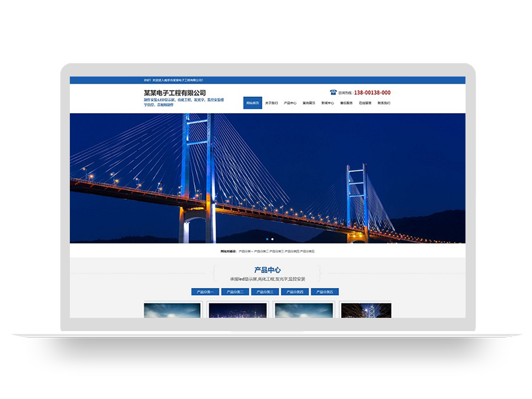Click the 产品分类一 keyword link

[x=245, y=251]
